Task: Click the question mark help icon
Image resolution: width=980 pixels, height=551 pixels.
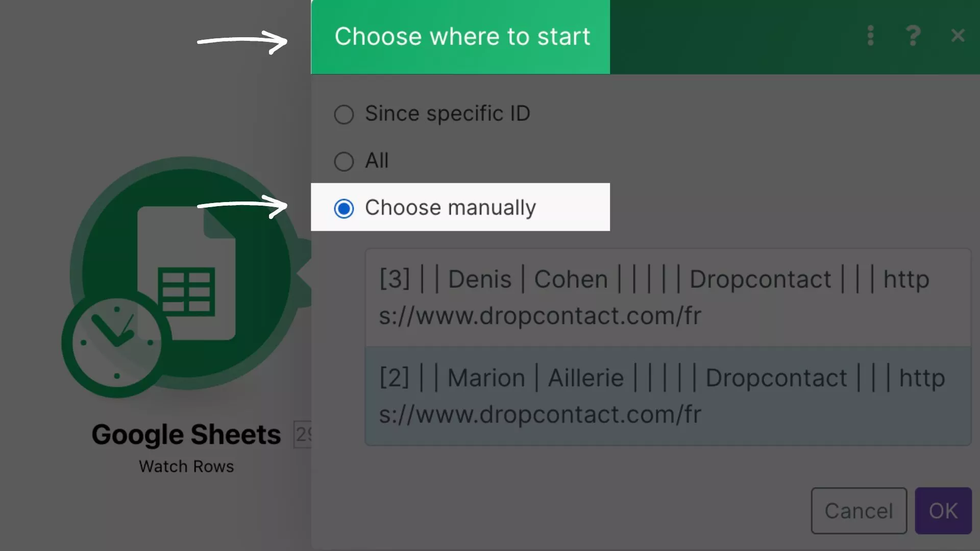Action: [913, 35]
